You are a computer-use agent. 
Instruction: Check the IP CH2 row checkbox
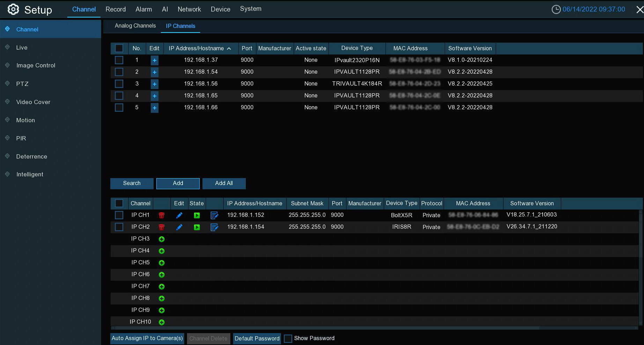[119, 227]
